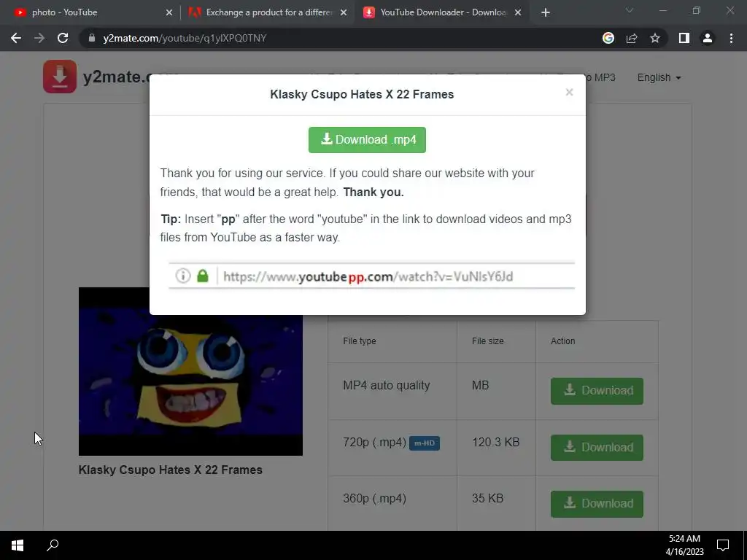Switch to Exchange a product tab

[x=268, y=12]
